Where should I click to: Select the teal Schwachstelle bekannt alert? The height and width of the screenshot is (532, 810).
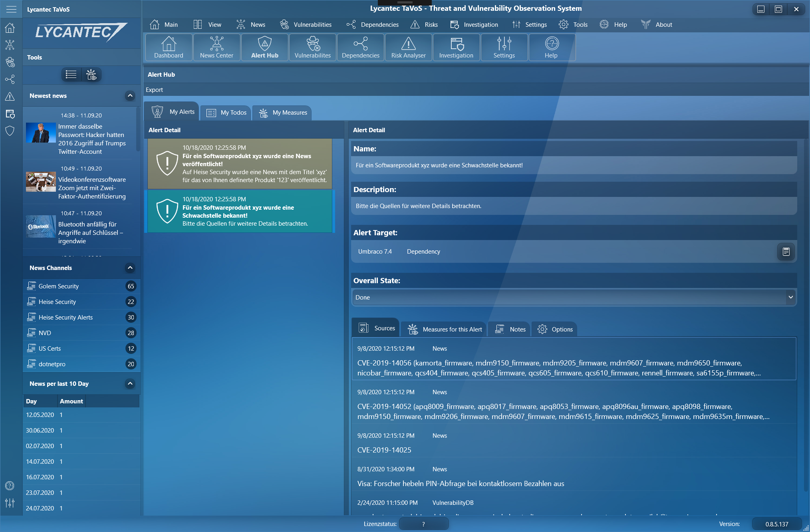[x=240, y=211]
